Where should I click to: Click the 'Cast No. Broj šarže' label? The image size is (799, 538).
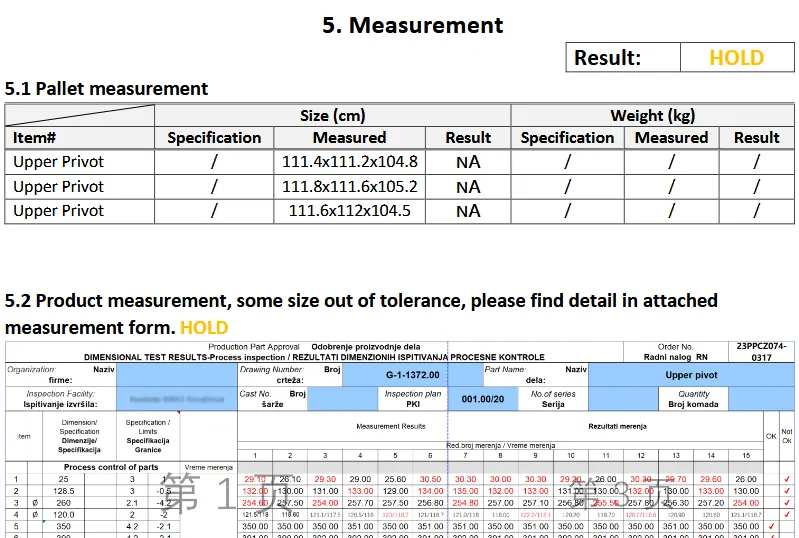click(273, 399)
